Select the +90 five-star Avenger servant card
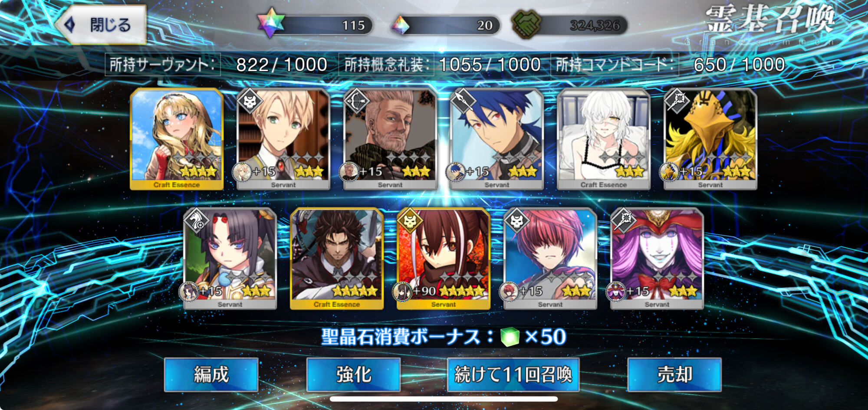Viewport: 868px width, 410px height. (x=444, y=259)
